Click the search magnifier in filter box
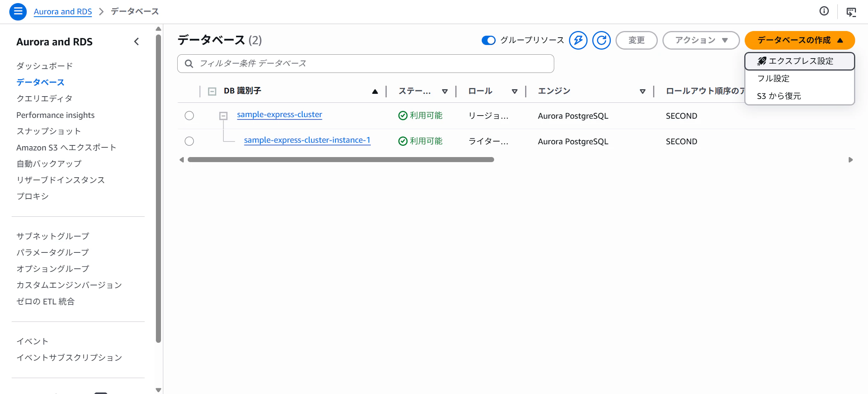This screenshot has height=394, width=868. pos(189,64)
